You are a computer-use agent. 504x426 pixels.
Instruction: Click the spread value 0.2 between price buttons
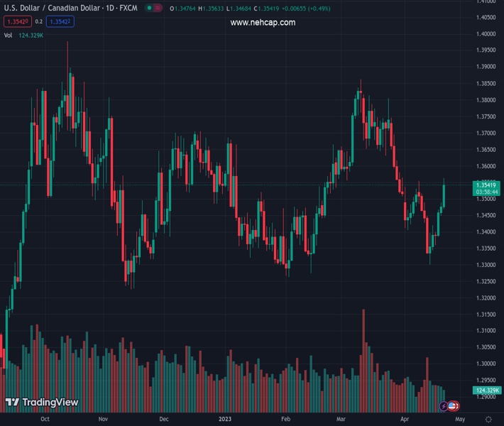[39, 21]
